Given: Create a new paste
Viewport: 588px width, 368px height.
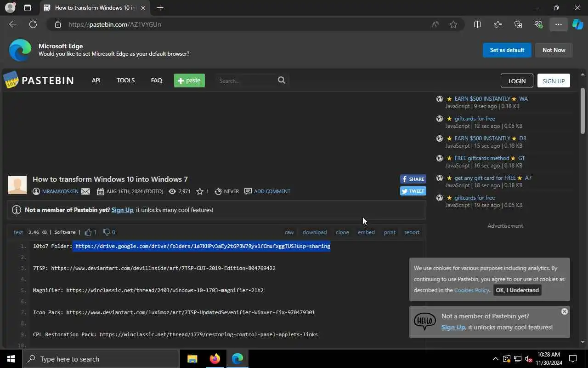Looking at the screenshot, I should [189, 80].
